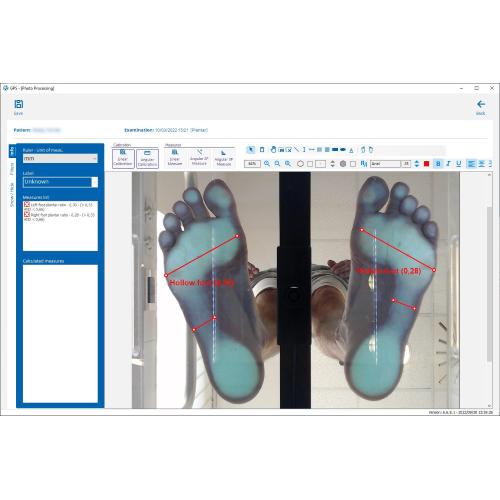The width and height of the screenshot is (500, 500).
Task: Click the Save floppy disk icon
Action: 19,104
